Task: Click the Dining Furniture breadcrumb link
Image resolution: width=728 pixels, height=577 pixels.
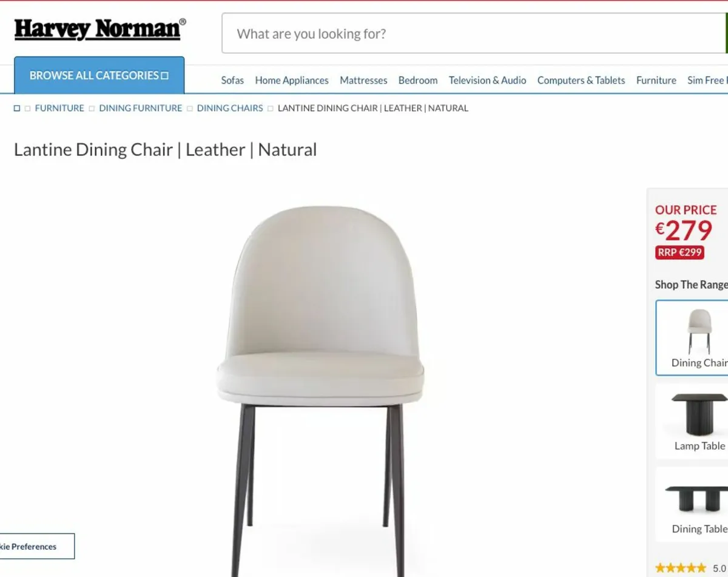Action: [x=141, y=108]
